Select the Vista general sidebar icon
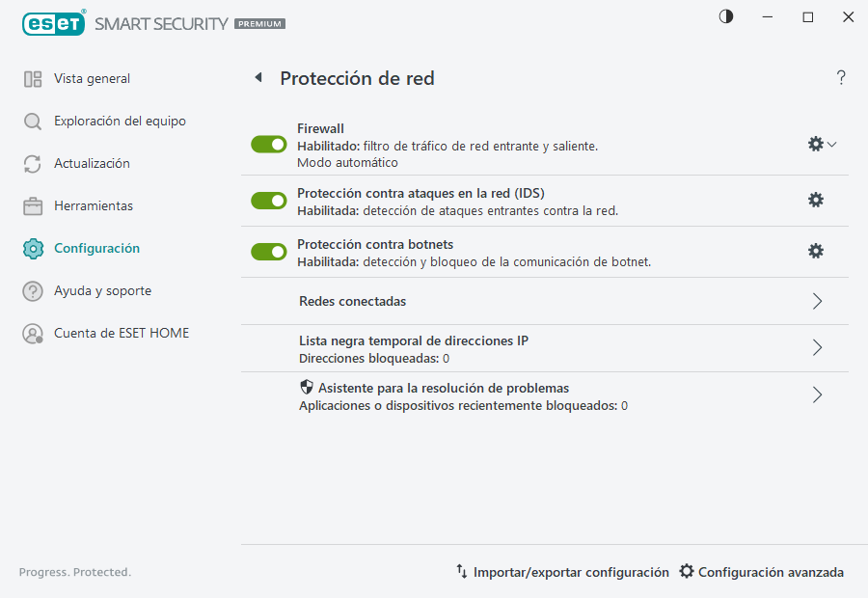This screenshot has width=868, height=598. pyautogui.click(x=31, y=78)
